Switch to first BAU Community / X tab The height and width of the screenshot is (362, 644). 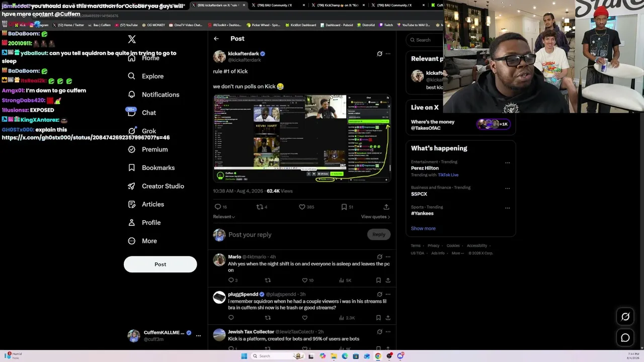(x=278, y=5)
